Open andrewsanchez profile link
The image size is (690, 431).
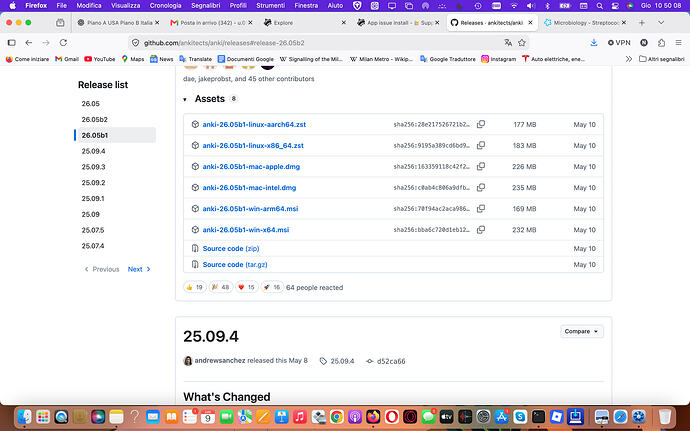point(220,361)
